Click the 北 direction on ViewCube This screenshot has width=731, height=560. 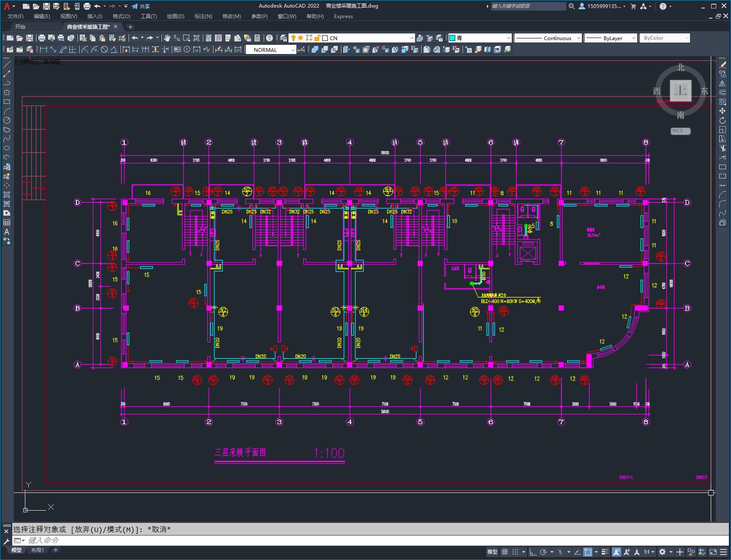tap(680, 68)
